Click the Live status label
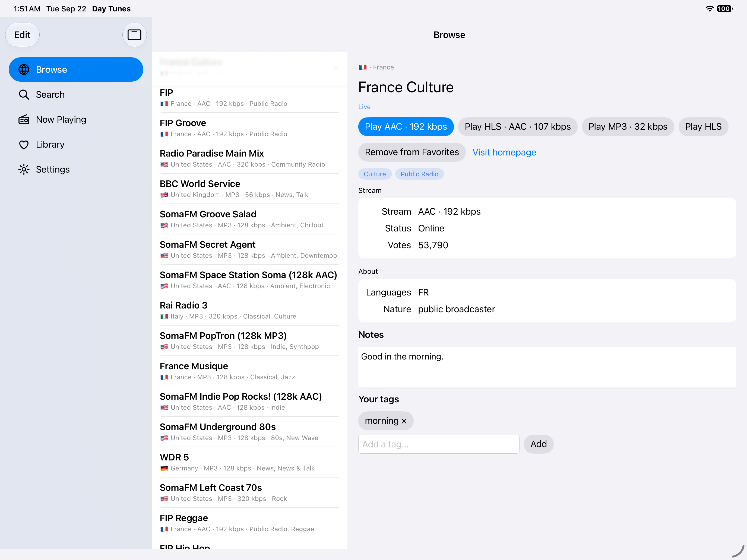Image resolution: width=747 pixels, height=560 pixels. tap(364, 107)
